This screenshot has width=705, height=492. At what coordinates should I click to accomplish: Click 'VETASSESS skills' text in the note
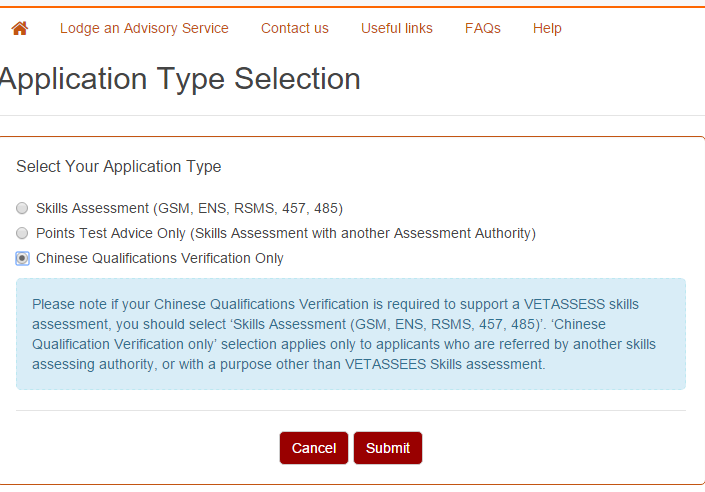[581, 304]
